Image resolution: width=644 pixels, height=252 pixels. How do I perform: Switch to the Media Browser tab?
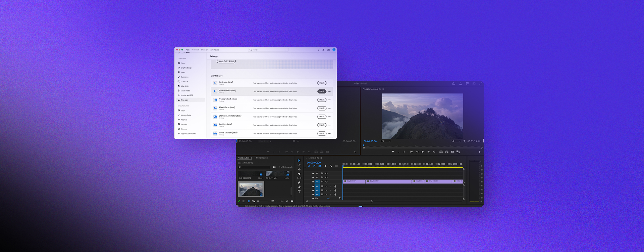click(x=262, y=158)
